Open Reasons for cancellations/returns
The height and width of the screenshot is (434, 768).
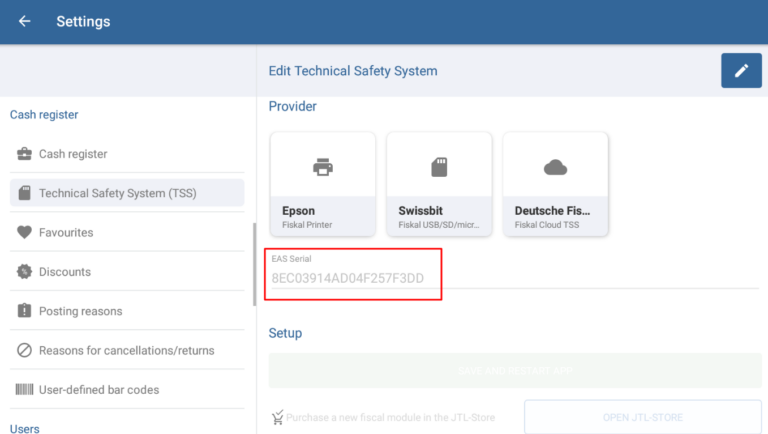[126, 350]
